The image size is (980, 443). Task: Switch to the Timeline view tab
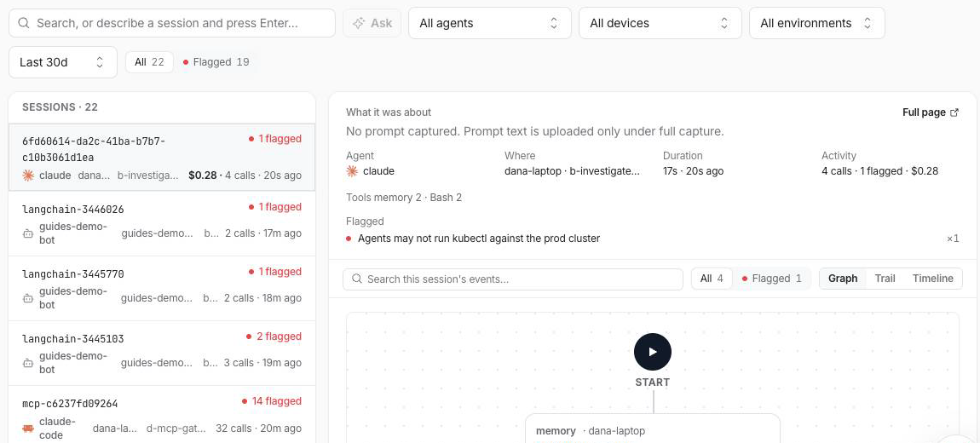pyautogui.click(x=932, y=279)
